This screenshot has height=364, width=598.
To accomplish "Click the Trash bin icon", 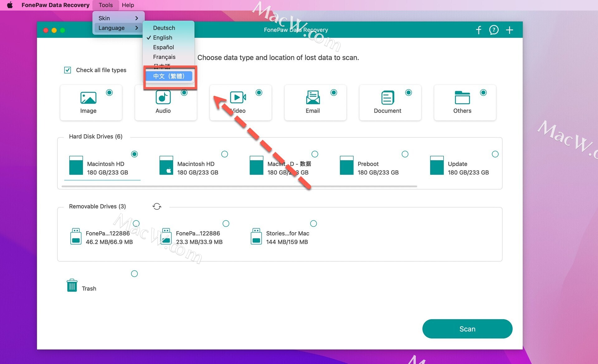I will (72, 285).
